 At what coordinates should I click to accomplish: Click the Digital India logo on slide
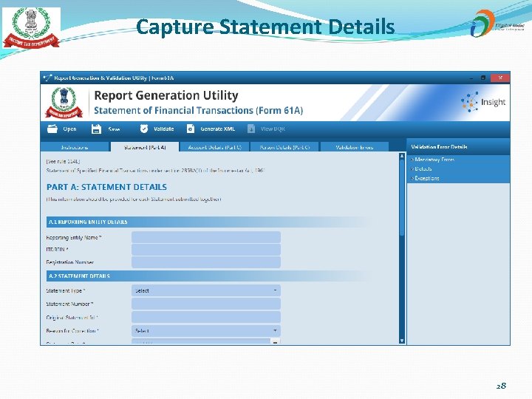497,24
